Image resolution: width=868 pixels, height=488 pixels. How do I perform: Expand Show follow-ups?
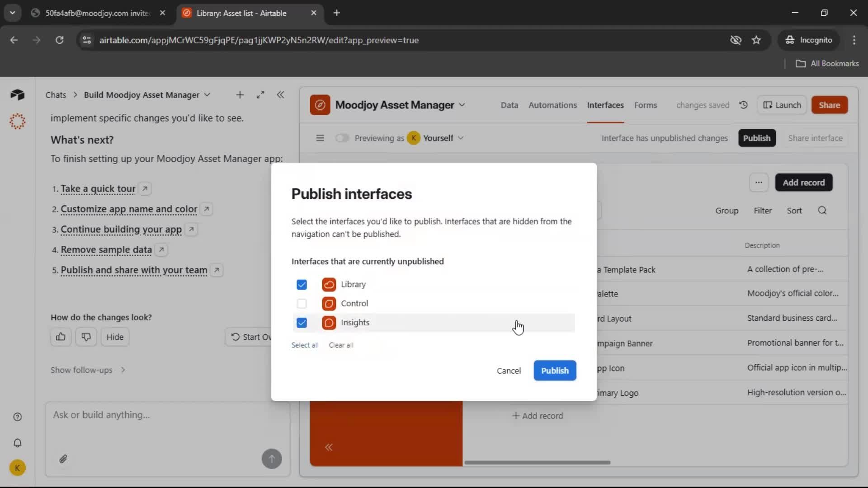point(88,370)
